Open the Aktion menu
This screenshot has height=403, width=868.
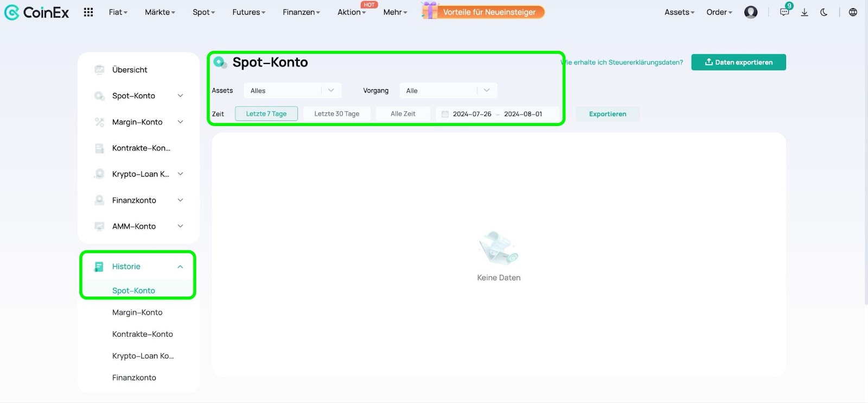352,12
